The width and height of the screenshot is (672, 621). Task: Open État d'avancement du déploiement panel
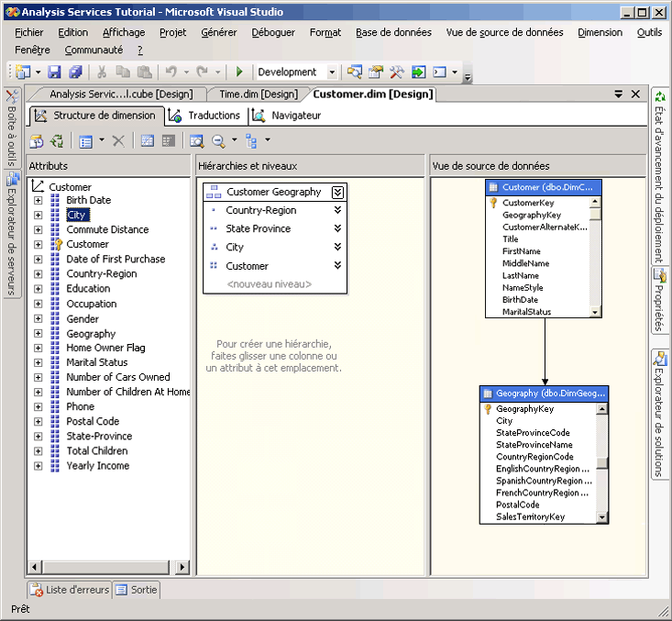tap(659, 176)
